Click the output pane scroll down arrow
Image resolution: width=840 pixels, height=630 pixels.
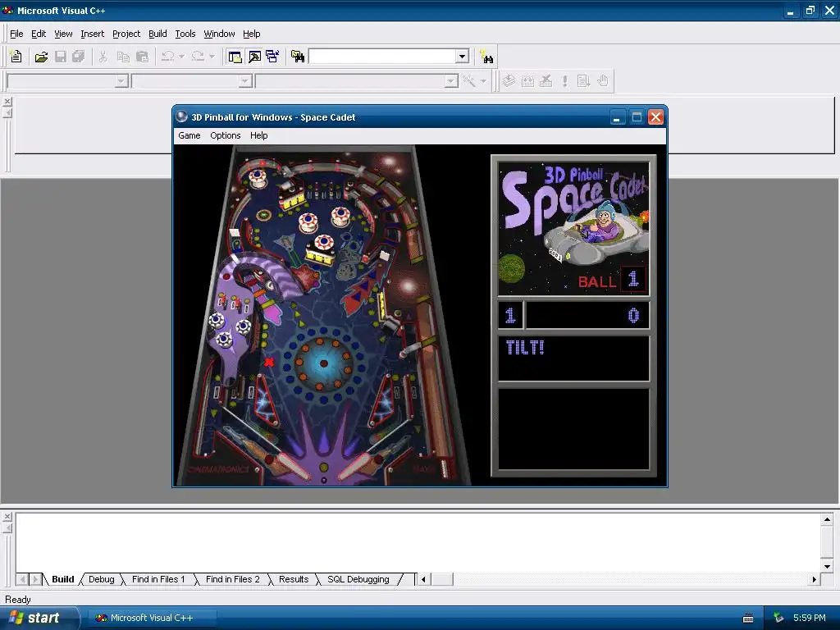point(827,566)
